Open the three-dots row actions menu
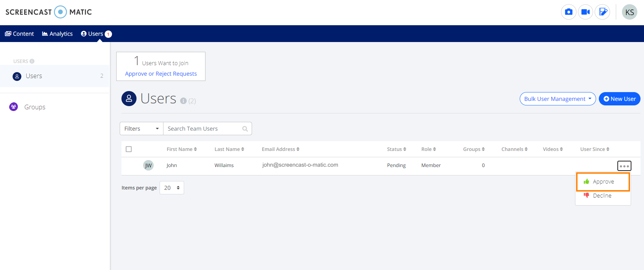The height and width of the screenshot is (270, 644). coord(624,166)
